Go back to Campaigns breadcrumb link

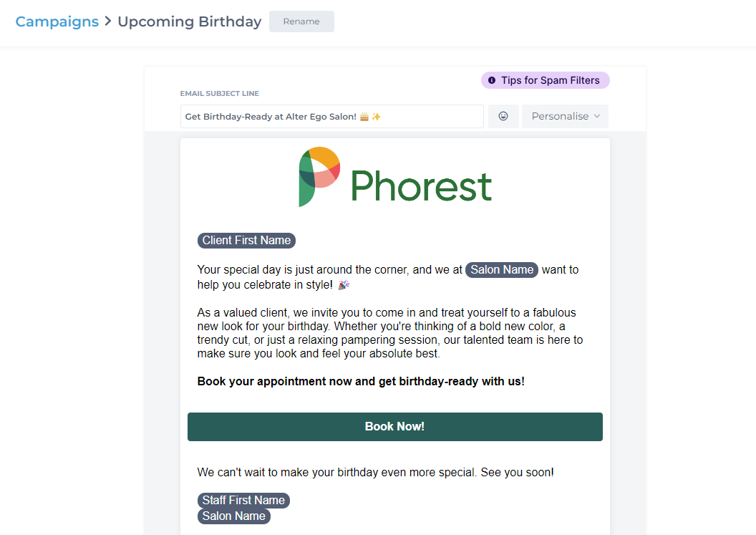pyautogui.click(x=57, y=21)
